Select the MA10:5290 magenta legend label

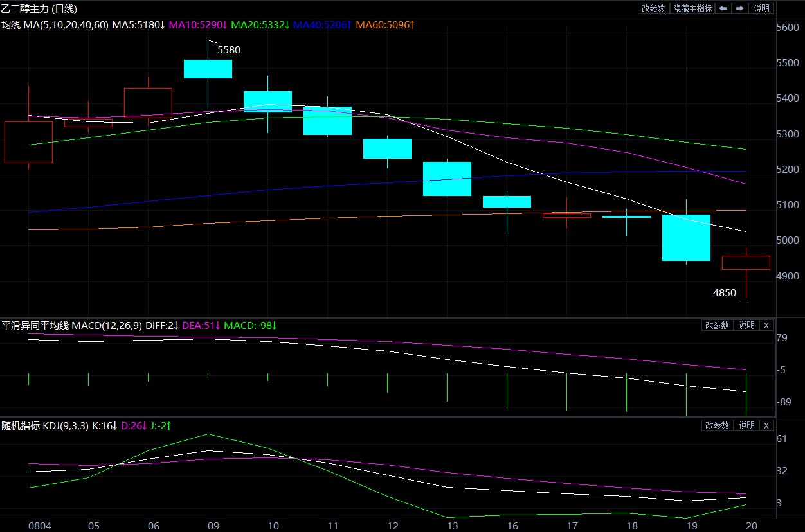click(x=198, y=25)
